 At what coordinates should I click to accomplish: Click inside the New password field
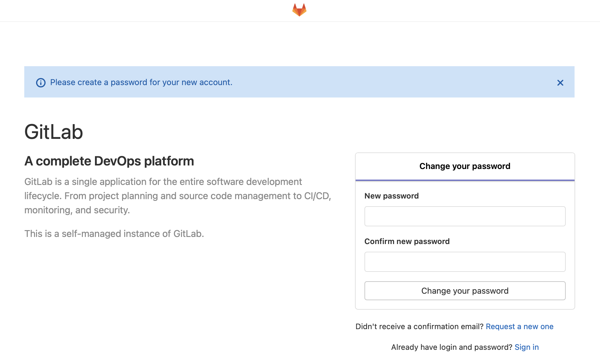tap(464, 216)
